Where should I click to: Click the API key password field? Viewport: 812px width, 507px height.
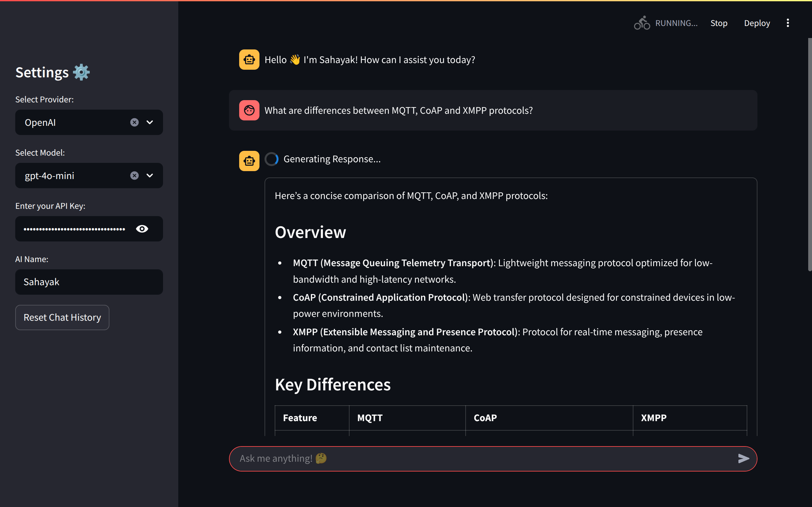(x=74, y=229)
